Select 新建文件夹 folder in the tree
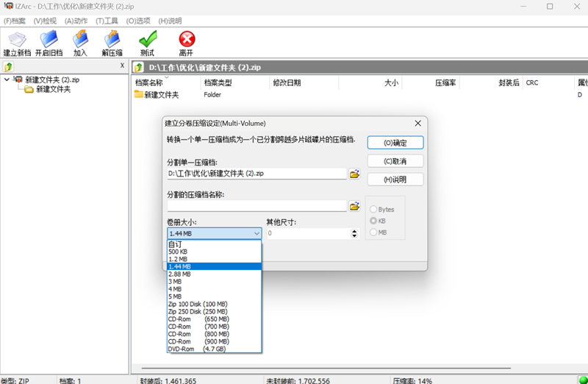588x384 pixels. pos(53,89)
